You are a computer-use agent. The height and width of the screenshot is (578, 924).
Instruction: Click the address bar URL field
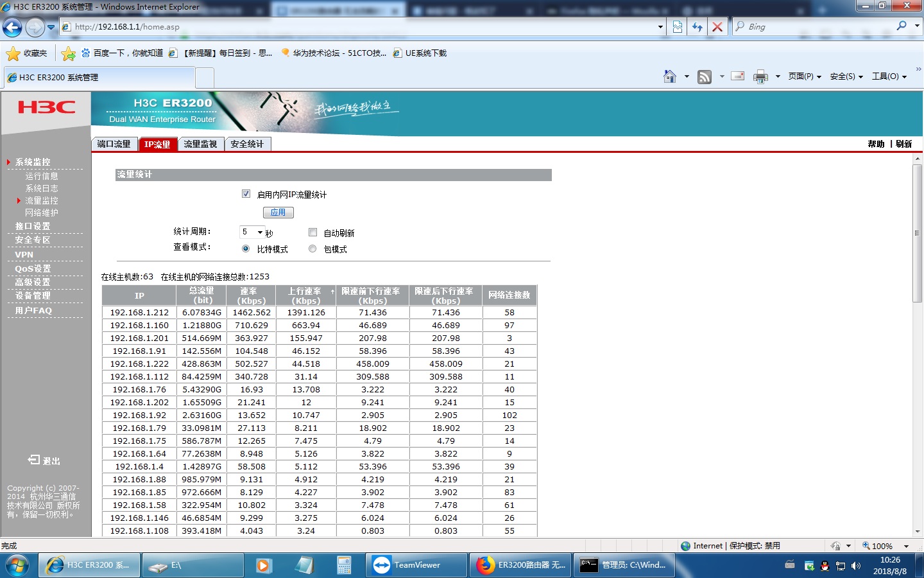[x=363, y=27]
